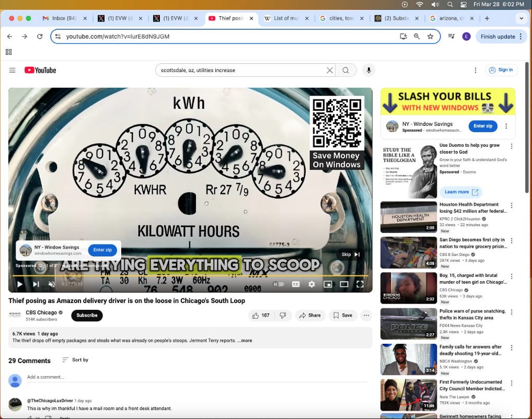Open macOS Wi-Fi menu bar icon
Viewport: 532px width, 419px height.
420,4
